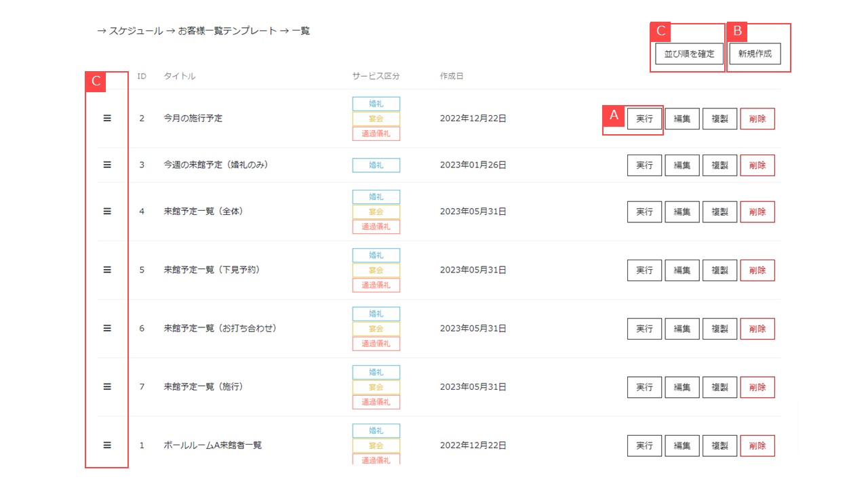This screenshot has height=488, width=868.
Task: Delete the 来館予定一覧（下見予約） template
Action: pyautogui.click(x=757, y=270)
